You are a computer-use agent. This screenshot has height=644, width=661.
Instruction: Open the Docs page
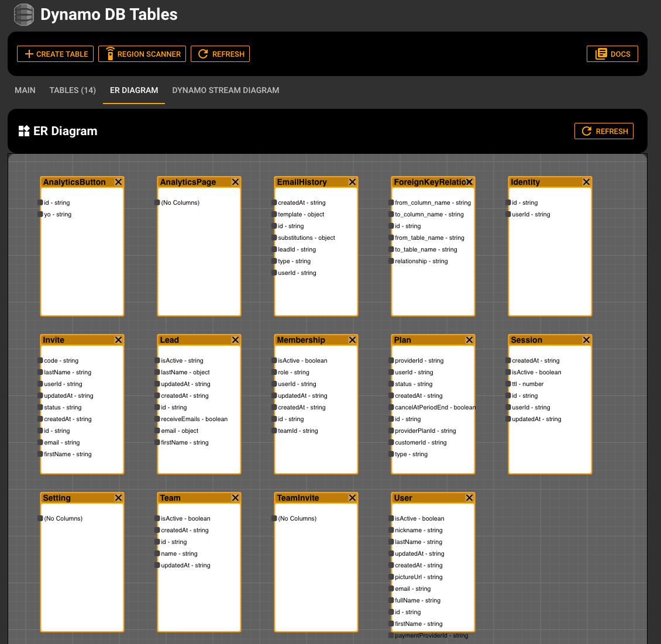tap(612, 54)
